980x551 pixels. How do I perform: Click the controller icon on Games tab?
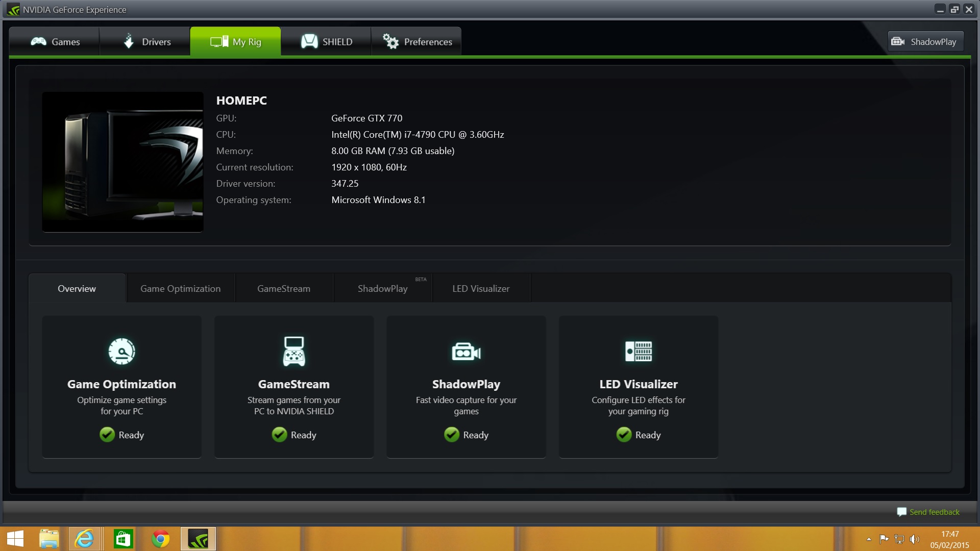click(x=38, y=41)
